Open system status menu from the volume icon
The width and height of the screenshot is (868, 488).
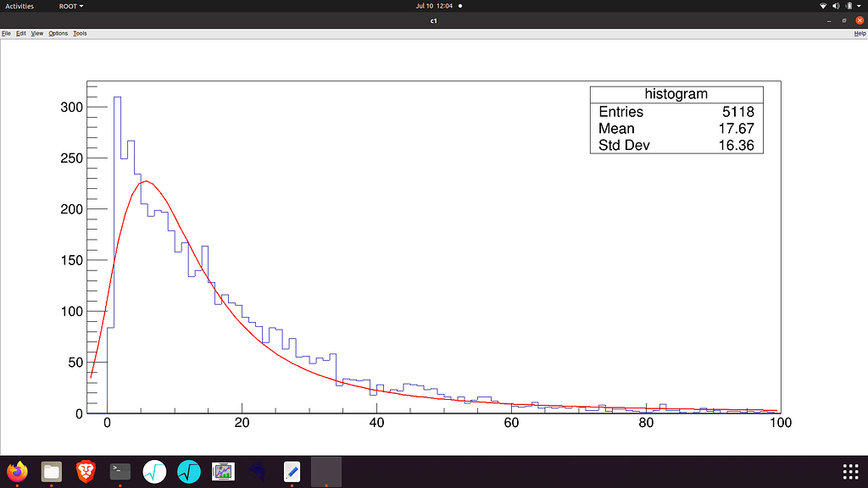pyautogui.click(x=837, y=6)
